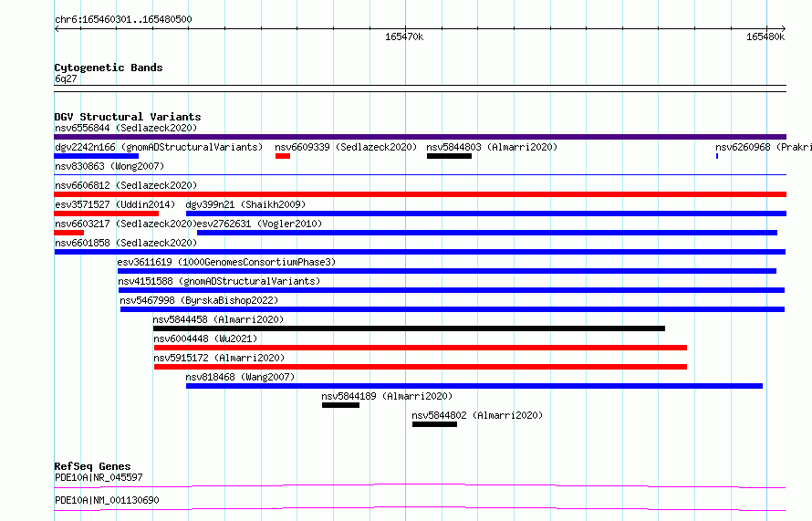Click the red nsv6004448 (Wu2021) variant bar
Screen dimensions: 812x521
(x=421, y=348)
